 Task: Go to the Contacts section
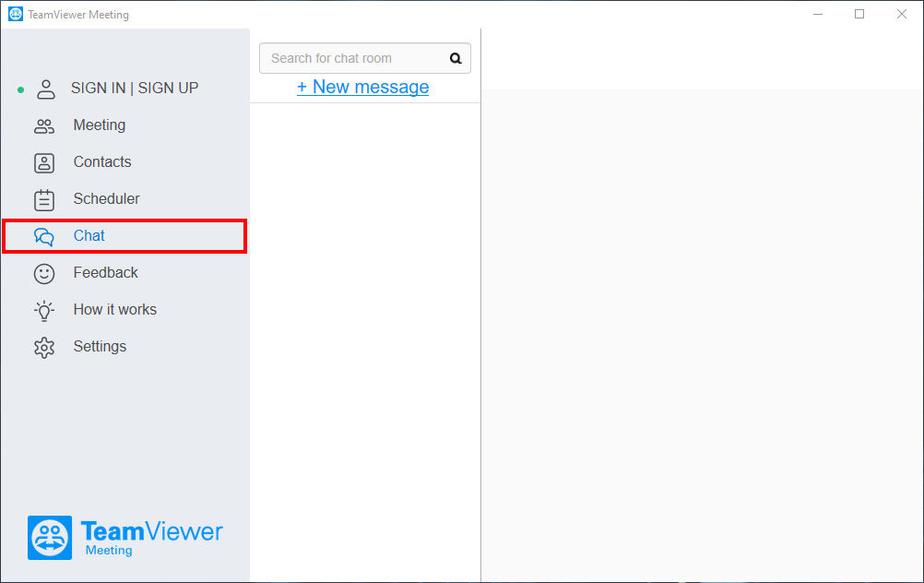[x=102, y=161]
